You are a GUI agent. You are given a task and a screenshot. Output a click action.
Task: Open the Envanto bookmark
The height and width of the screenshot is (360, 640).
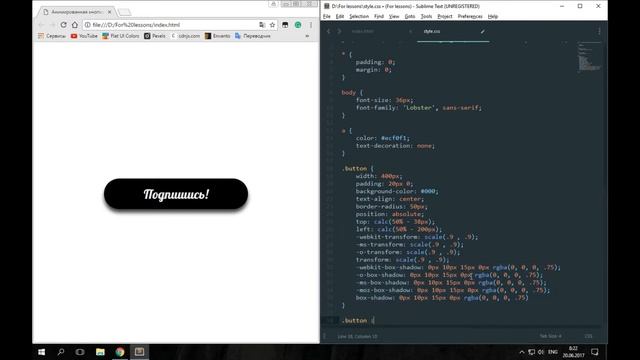coord(218,36)
